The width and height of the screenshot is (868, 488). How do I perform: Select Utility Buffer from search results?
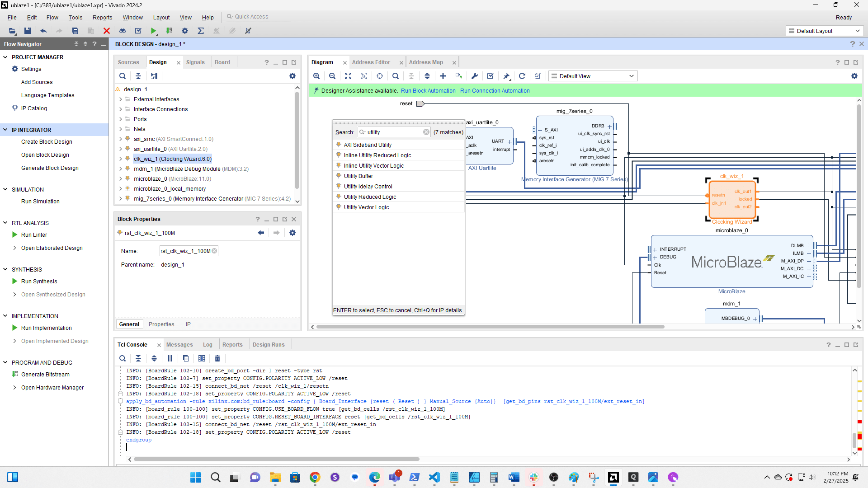point(359,176)
